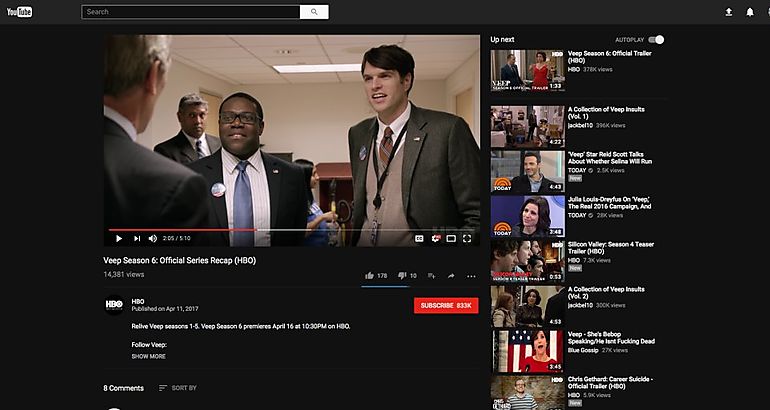Open the Veep She's Bebop Speaking thumbnail

click(x=527, y=352)
